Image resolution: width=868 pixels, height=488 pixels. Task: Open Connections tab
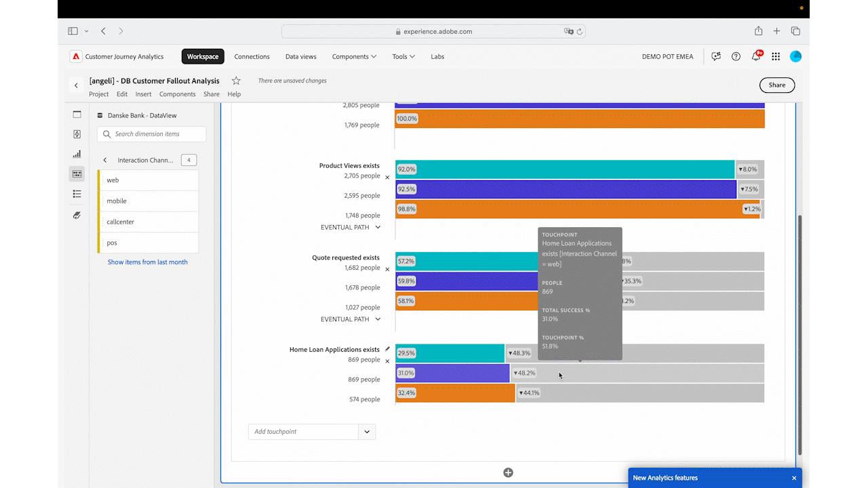(x=252, y=57)
